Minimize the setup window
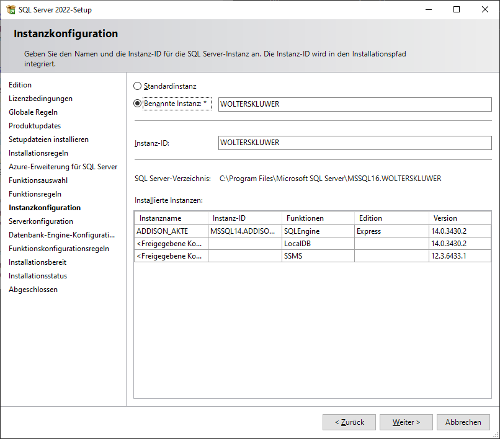This screenshot has height=439, width=500. click(429, 9)
